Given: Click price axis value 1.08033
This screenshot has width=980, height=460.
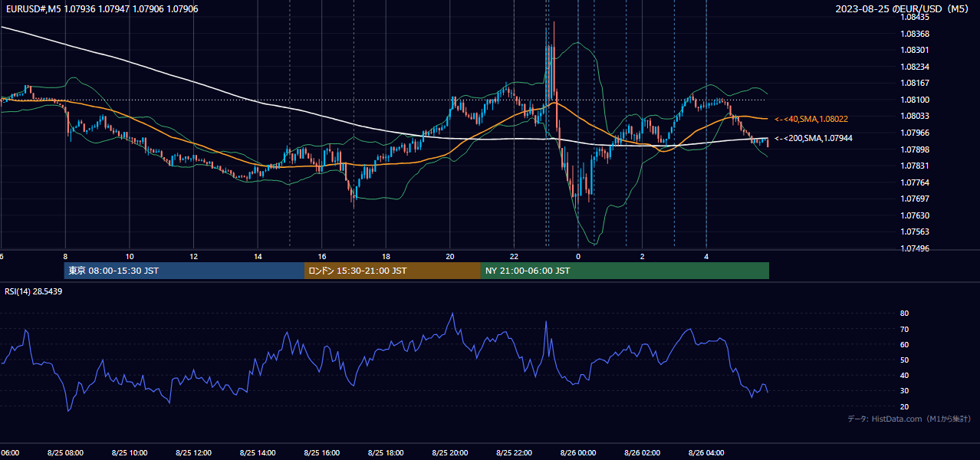Looking at the screenshot, I should pyautogui.click(x=915, y=116).
